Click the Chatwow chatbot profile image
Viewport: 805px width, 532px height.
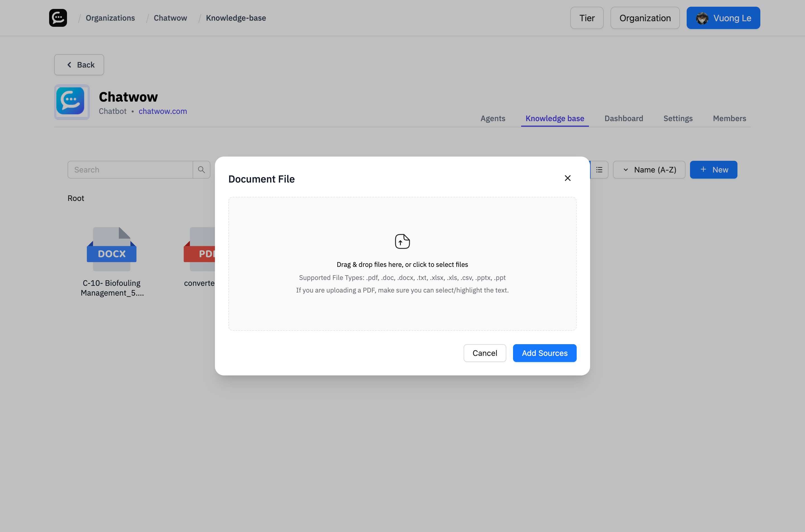tap(71, 102)
